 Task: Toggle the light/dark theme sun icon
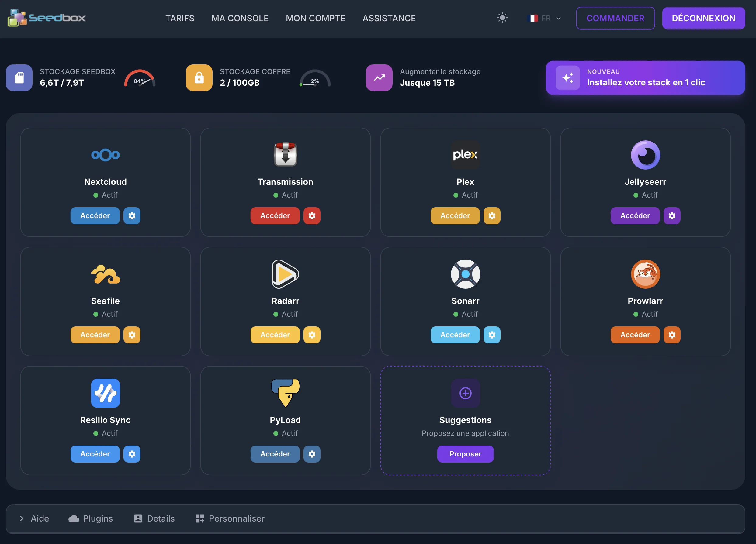[502, 18]
